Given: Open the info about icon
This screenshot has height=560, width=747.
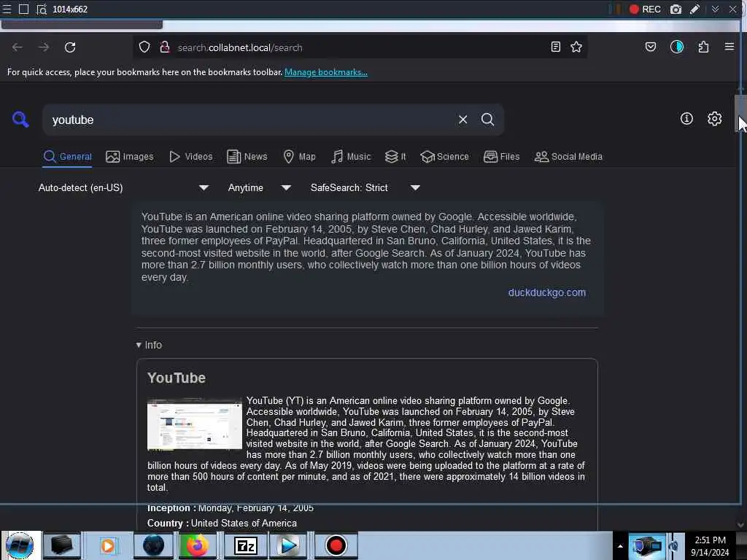Looking at the screenshot, I should pos(686,119).
